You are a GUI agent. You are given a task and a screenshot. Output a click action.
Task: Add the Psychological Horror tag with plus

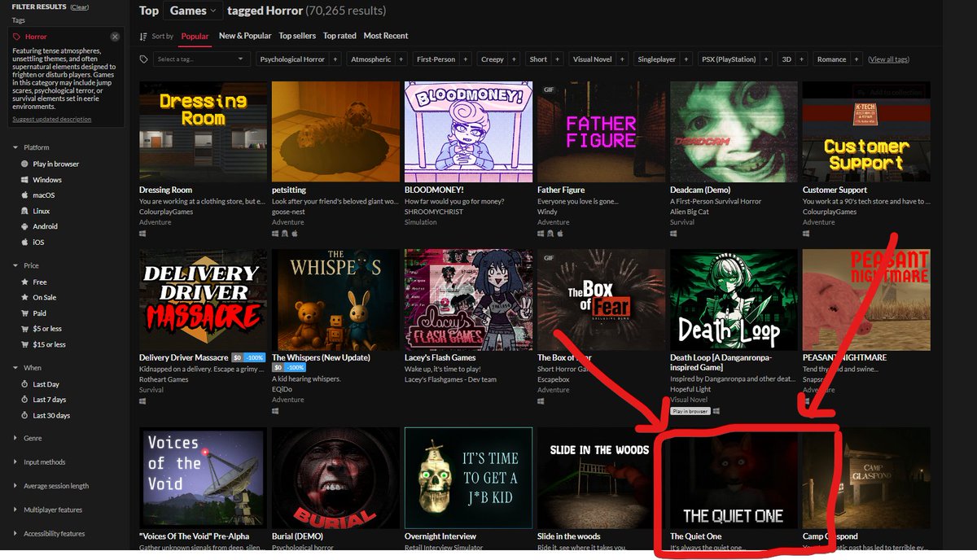tap(335, 59)
